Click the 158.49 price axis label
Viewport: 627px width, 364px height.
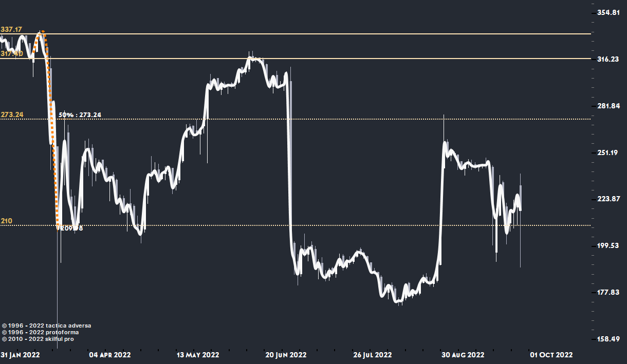[x=608, y=339]
